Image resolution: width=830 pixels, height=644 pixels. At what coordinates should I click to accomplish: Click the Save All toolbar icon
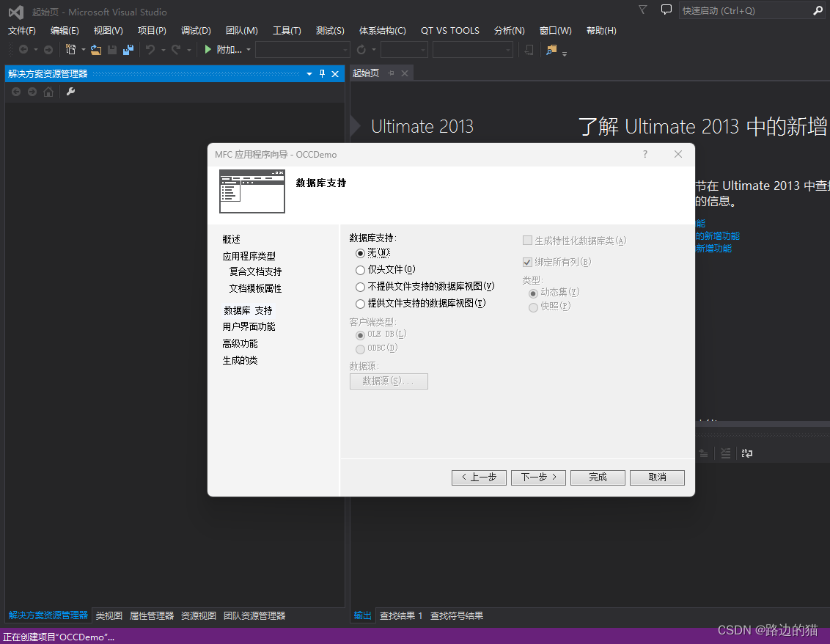[128, 50]
